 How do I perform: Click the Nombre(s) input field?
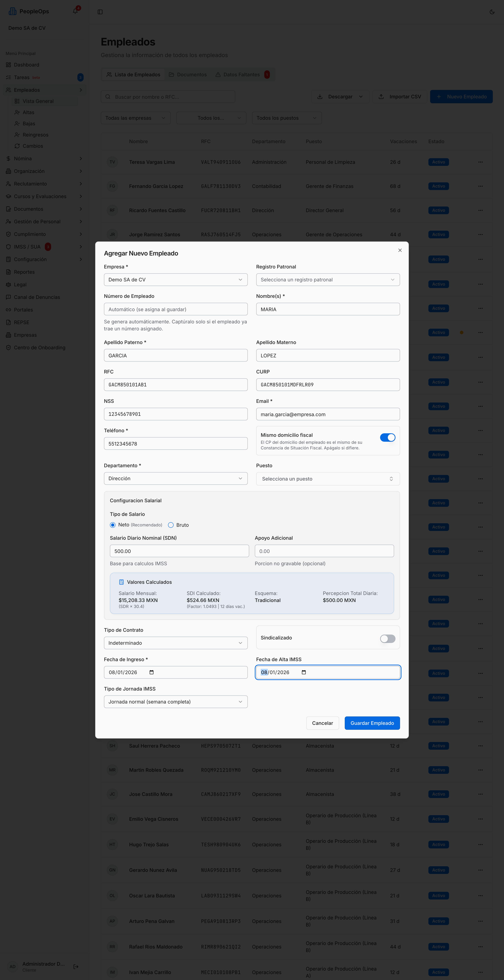[x=328, y=309]
